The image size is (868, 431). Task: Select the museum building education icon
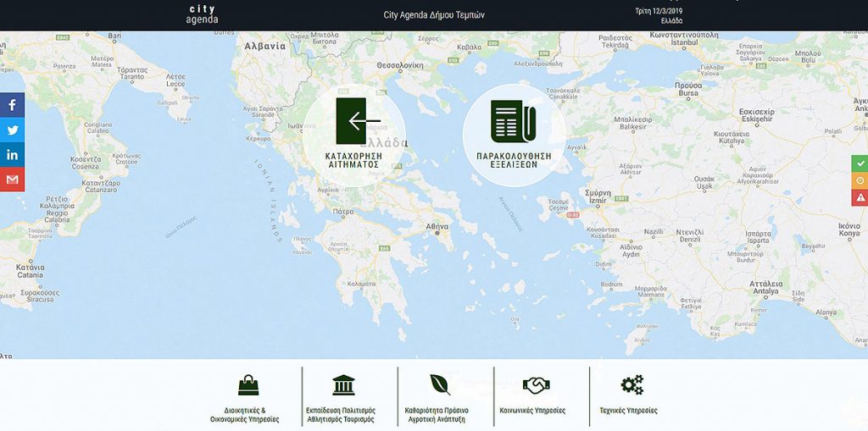(x=343, y=385)
